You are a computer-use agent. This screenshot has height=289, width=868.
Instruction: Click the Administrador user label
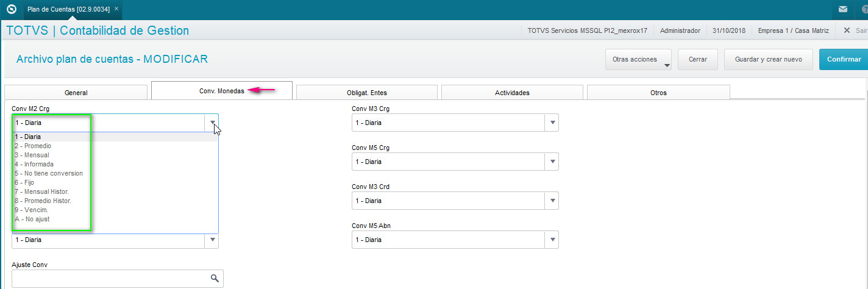point(680,30)
